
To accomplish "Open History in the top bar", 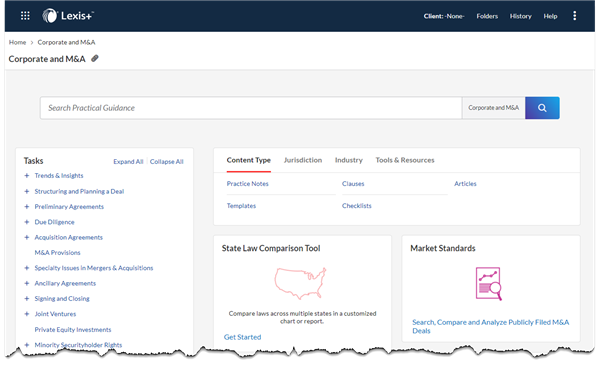I will coord(520,16).
